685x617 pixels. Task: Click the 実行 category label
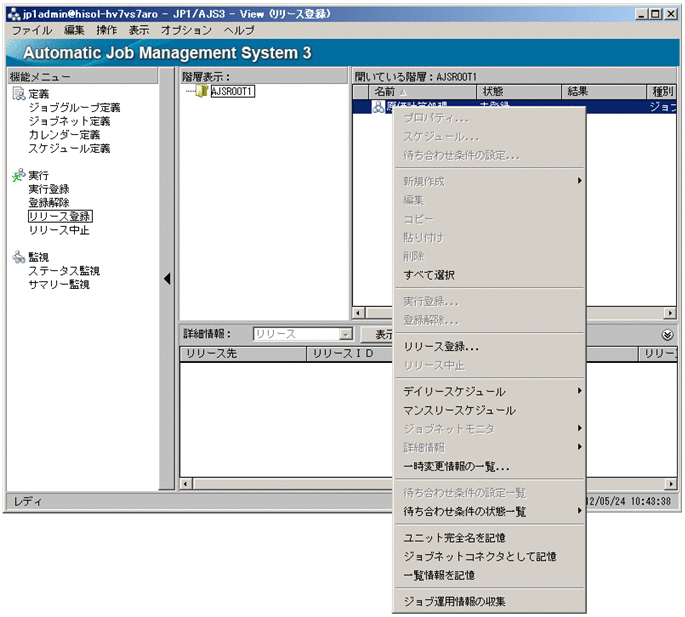39,175
